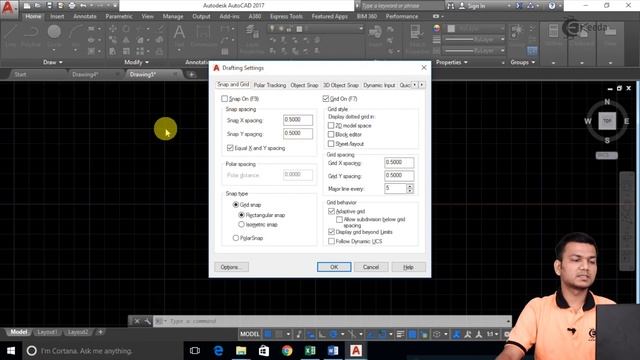Expand the Properties panel dropdown

[451, 62]
